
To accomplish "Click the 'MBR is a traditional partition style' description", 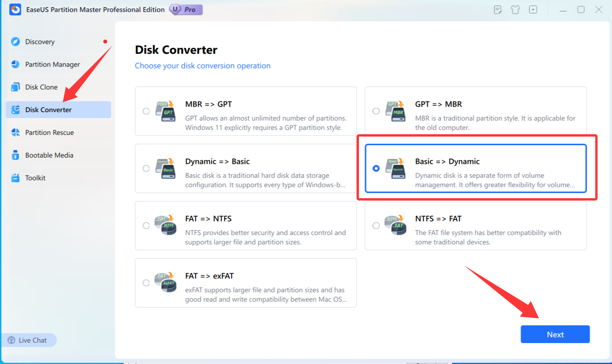I will (495, 123).
